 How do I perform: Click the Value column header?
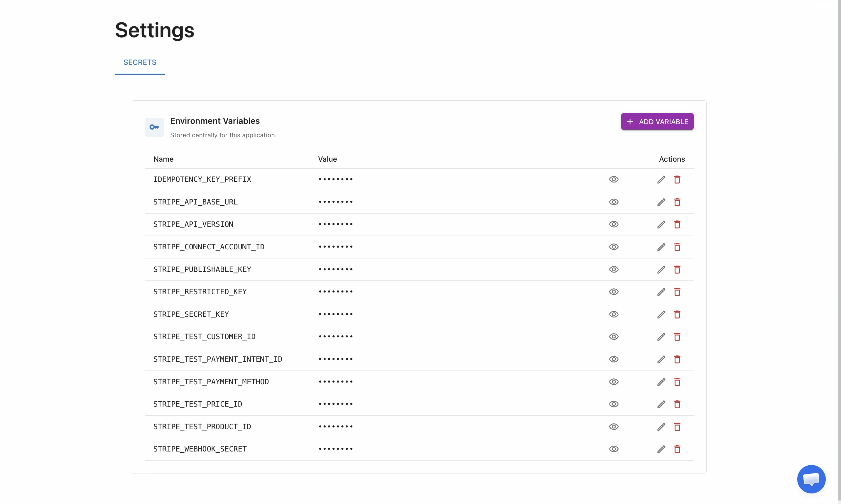tap(327, 159)
